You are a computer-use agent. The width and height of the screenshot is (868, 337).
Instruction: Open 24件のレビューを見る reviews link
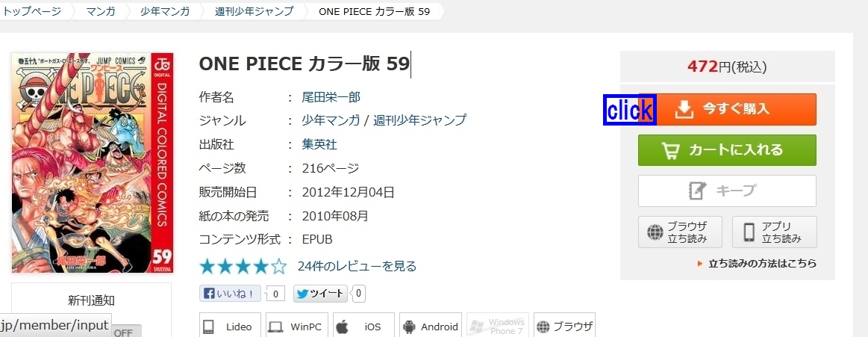pos(357,267)
